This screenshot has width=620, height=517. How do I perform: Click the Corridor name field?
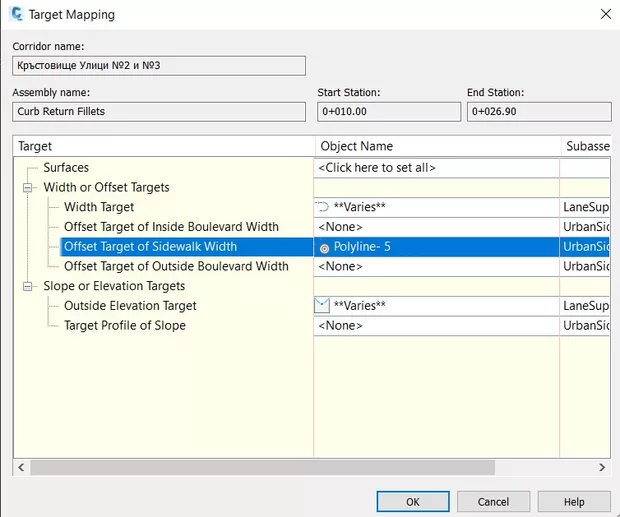[x=159, y=66]
